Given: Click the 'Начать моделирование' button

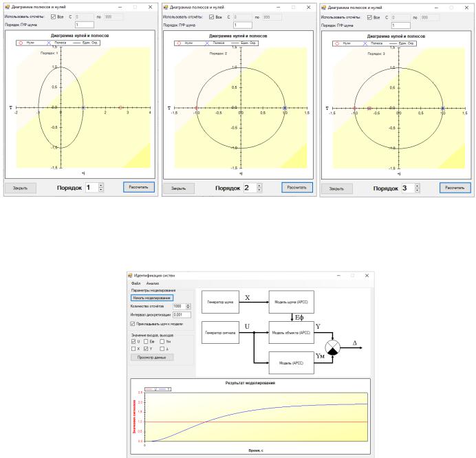Looking at the screenshot, I should tap(152, 298).
